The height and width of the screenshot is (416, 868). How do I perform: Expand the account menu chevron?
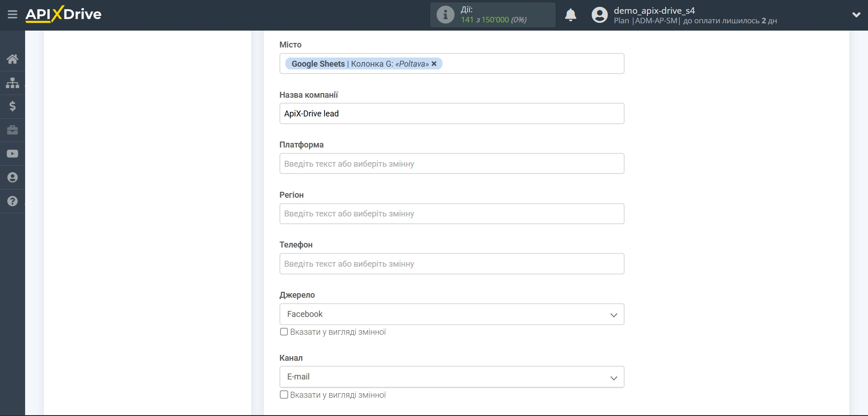[x=856, y=15]
